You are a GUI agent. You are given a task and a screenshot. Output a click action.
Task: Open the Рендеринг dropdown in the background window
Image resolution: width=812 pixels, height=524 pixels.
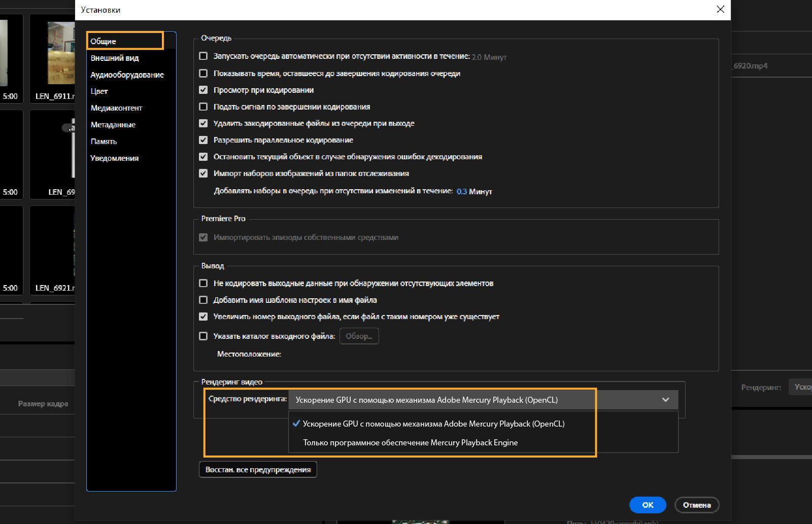pyautogui.click(x=800, y=387)
